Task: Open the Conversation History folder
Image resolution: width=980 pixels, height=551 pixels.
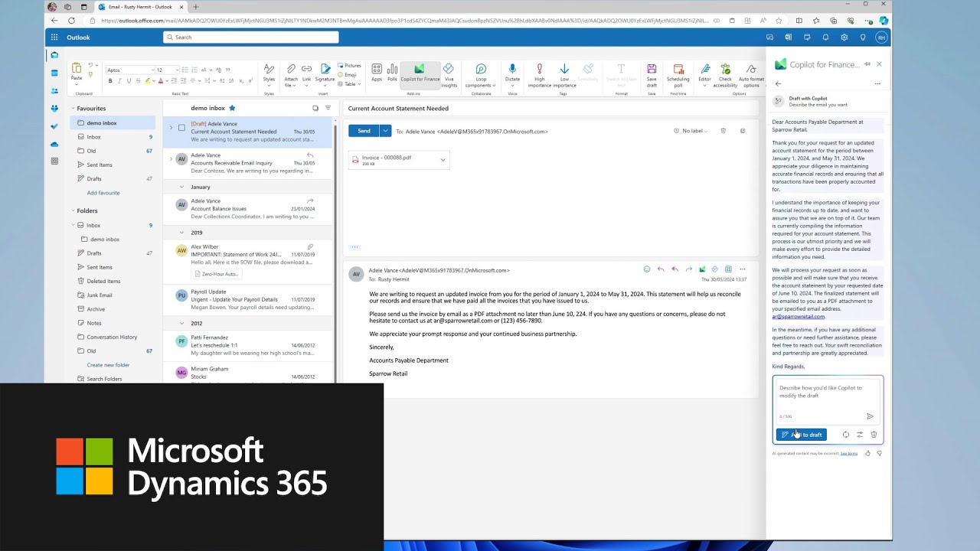Action: click(x=113, y=337)
